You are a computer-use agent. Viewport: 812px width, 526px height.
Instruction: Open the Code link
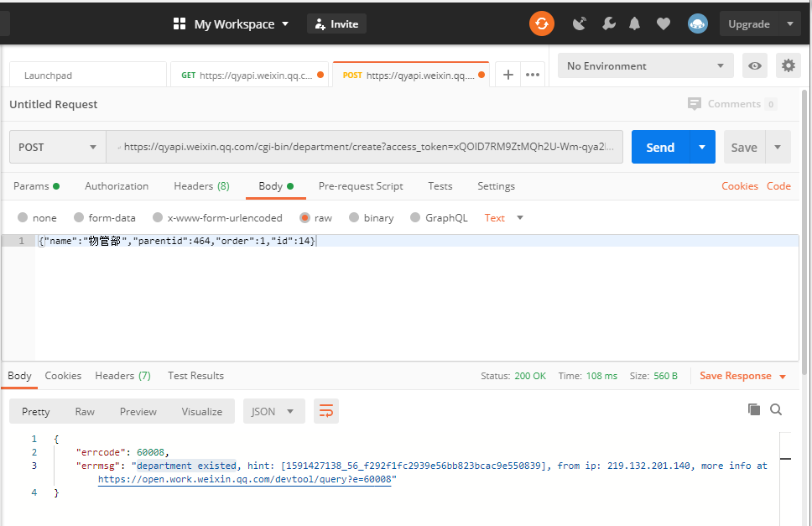point(778,186)
